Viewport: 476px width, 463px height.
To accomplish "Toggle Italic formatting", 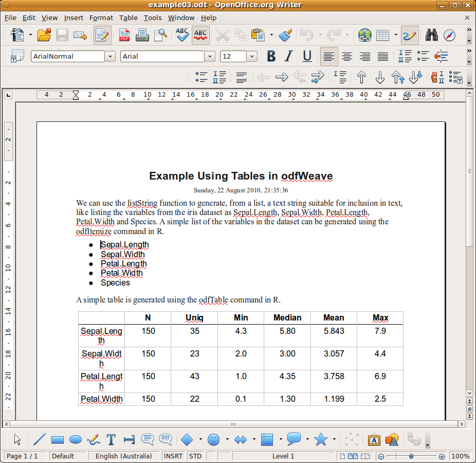I will coord(289,56).
